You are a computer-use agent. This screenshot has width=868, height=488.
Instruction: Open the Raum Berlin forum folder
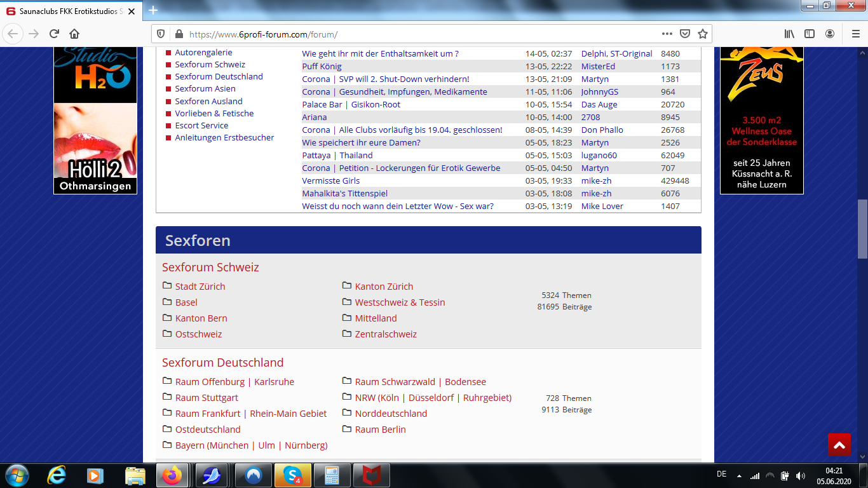[x=380, y=430]
